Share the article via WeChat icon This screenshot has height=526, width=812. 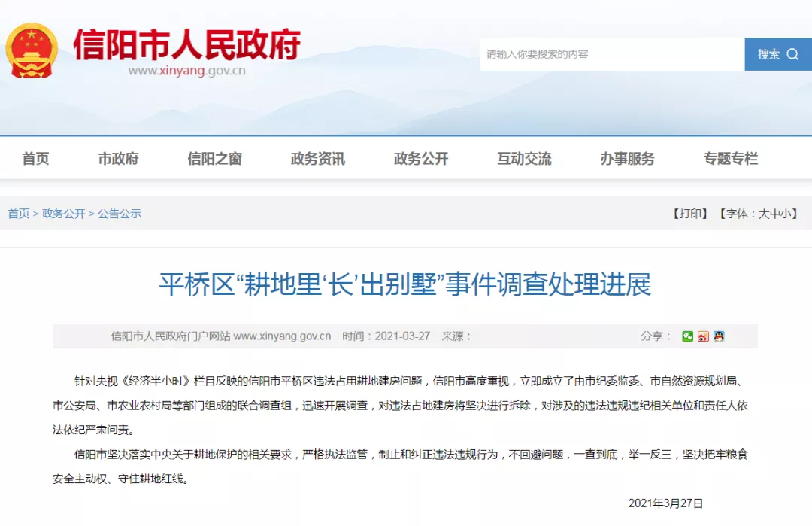tap(687, 336)
